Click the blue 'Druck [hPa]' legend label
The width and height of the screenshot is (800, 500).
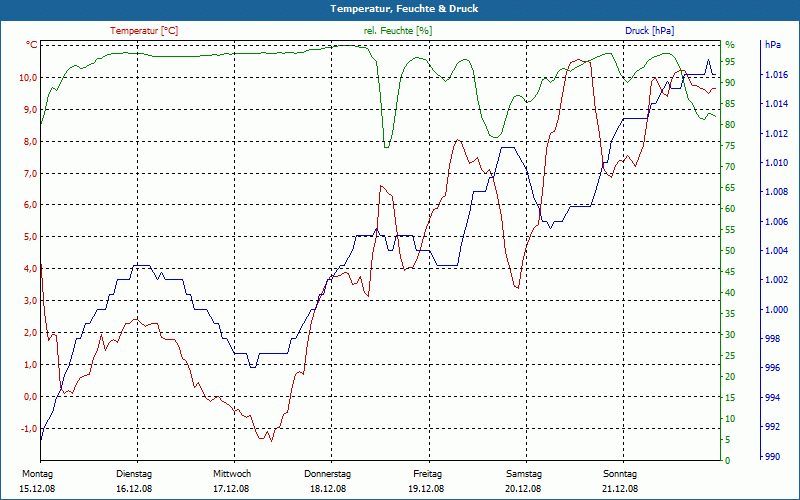coord(649,31)
